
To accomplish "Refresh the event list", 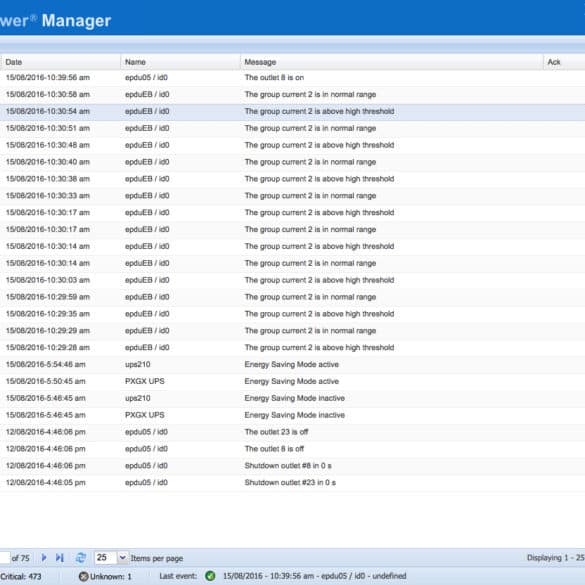I will pos(81,558).
